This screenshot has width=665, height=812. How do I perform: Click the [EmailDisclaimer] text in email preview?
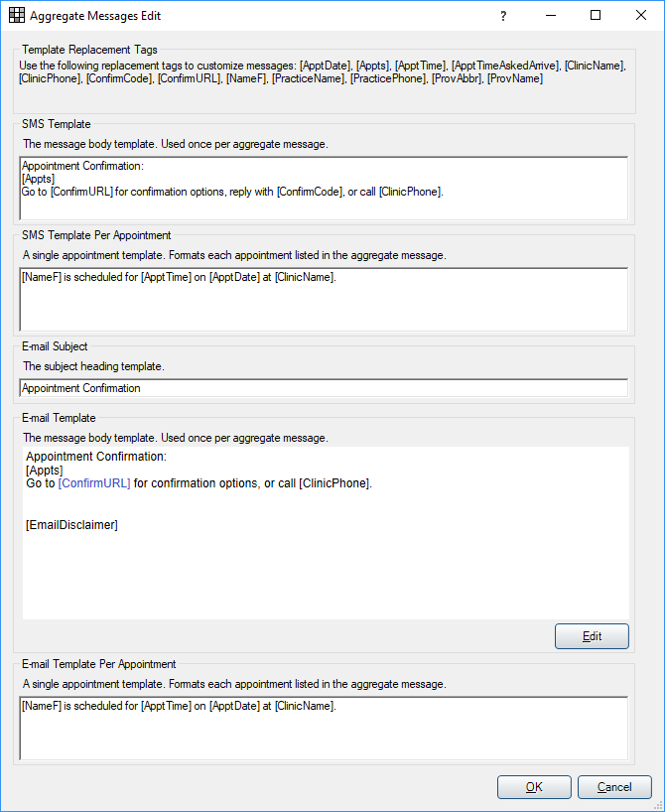click(72, 524)
